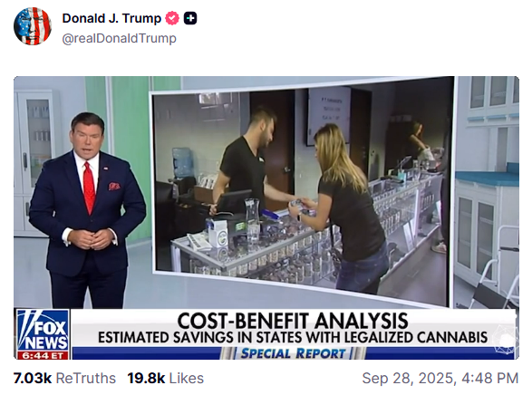Click the anchor in the navy suit
The image size is (532, 395).
(x=88, y=210)
